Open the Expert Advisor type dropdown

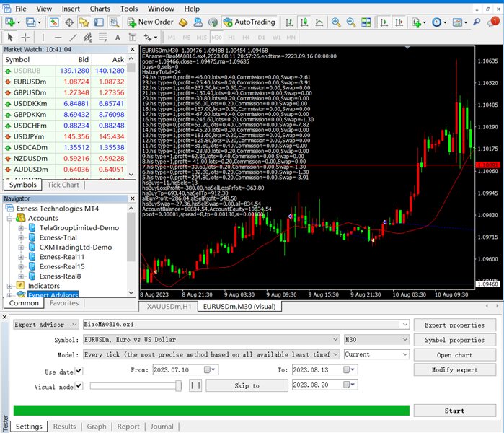(46, 325)
